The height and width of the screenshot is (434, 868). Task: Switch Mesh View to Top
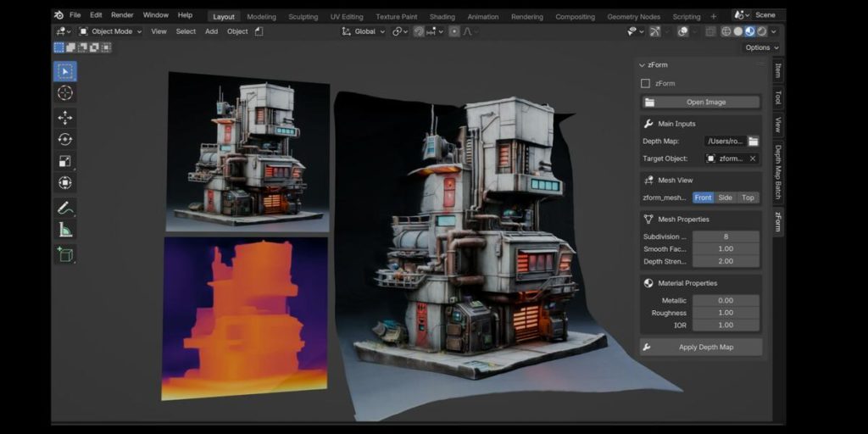point(748,198)
